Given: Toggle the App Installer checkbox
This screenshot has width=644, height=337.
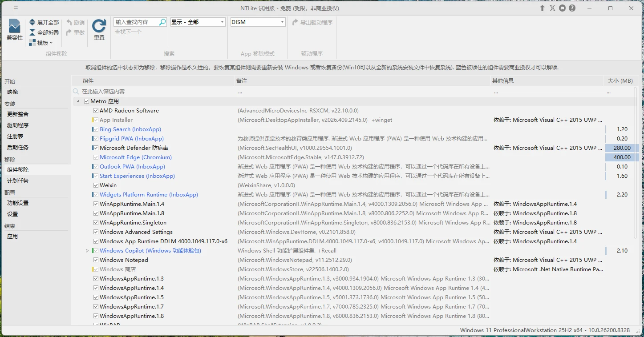Looking at the screenshot, I should click(95, 120).
